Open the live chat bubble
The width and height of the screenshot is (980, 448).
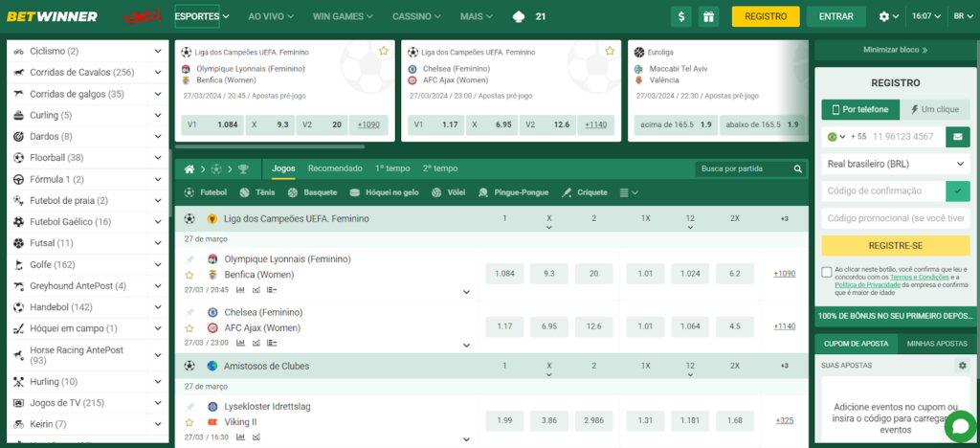(961, 427)
